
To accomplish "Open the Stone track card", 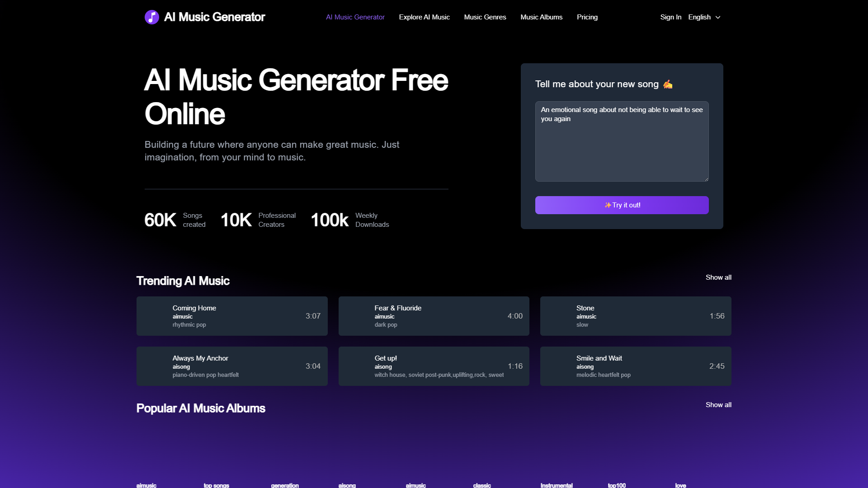I will (x=636, y=316).
